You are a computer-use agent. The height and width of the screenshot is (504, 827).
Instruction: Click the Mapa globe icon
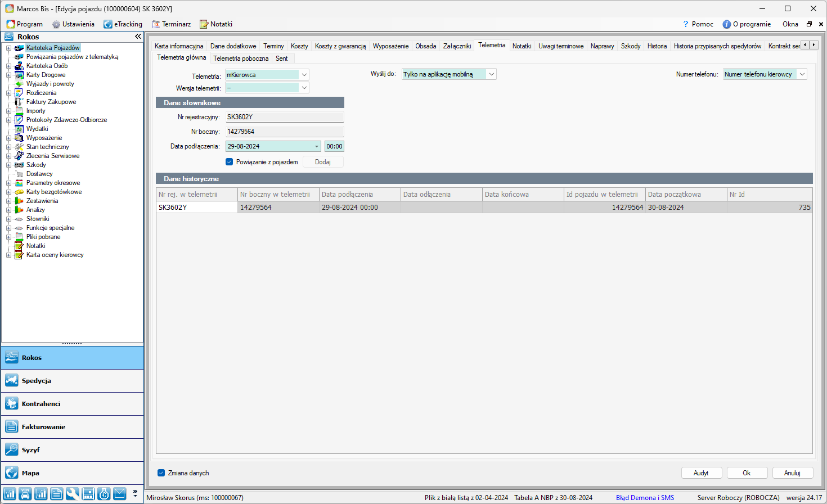12,473
